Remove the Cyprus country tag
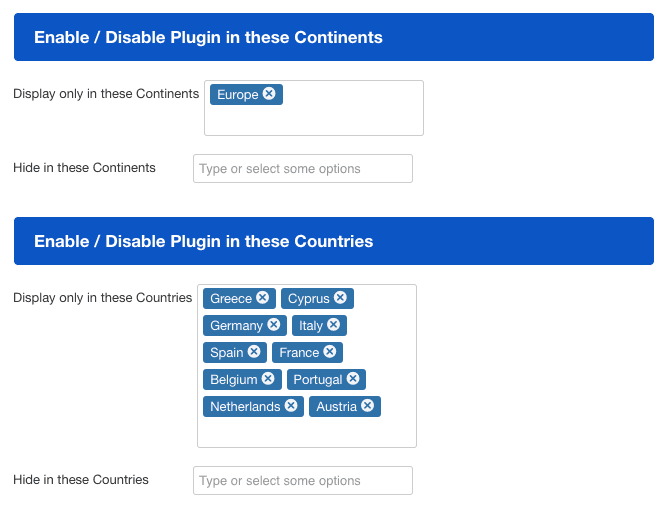 click(x=340, y=298)
